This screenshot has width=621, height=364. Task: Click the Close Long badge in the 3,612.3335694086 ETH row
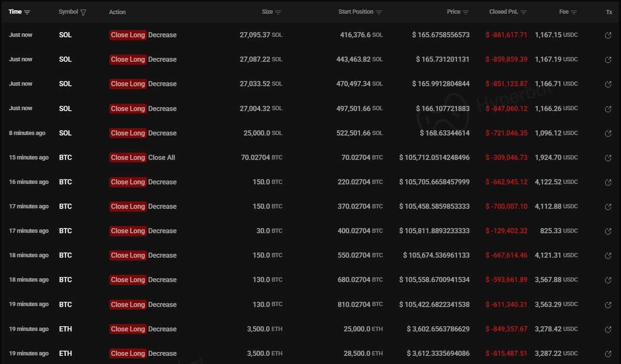tap(128, 354)
